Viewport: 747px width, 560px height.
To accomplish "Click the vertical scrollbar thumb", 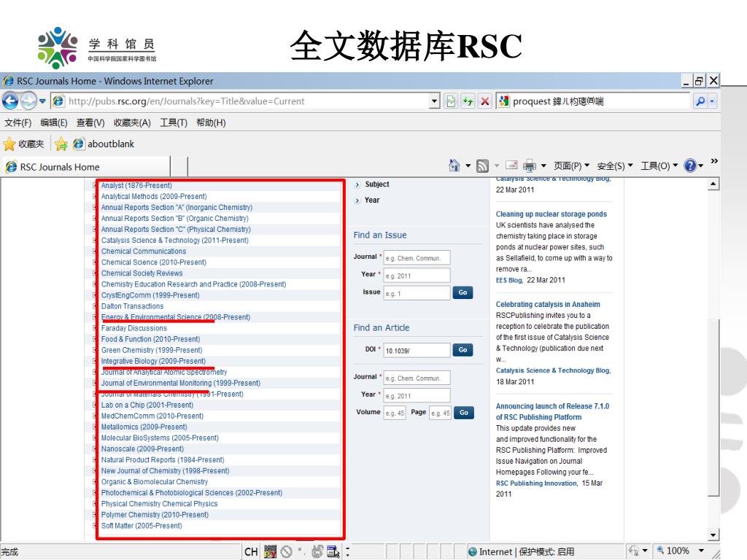I will pos(713,407).
